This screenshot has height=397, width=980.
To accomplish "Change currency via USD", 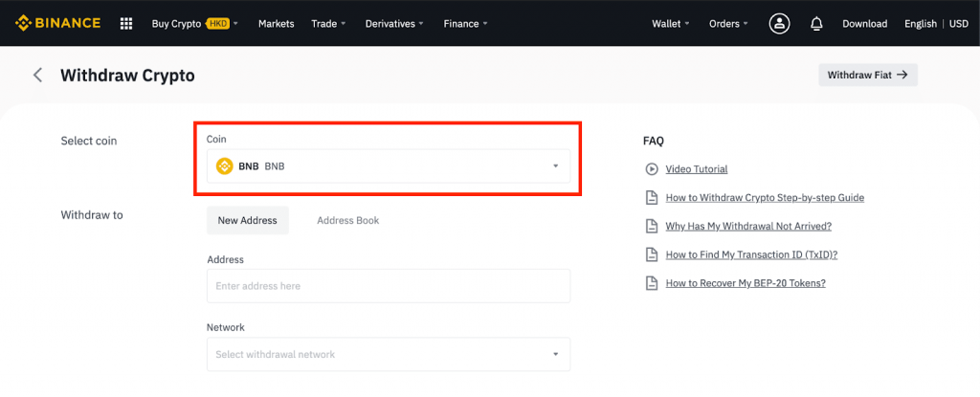I will tap(959, 24).
